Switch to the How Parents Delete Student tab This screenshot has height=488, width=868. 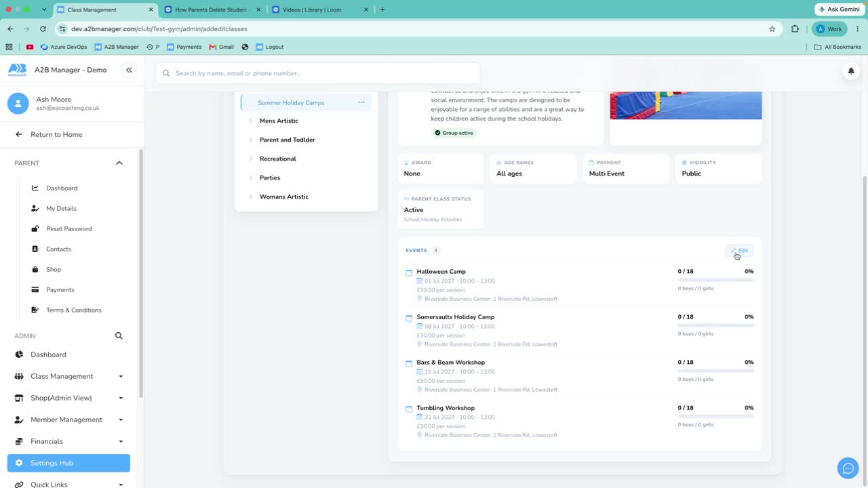pyautogui.click(x=212, y=9)
